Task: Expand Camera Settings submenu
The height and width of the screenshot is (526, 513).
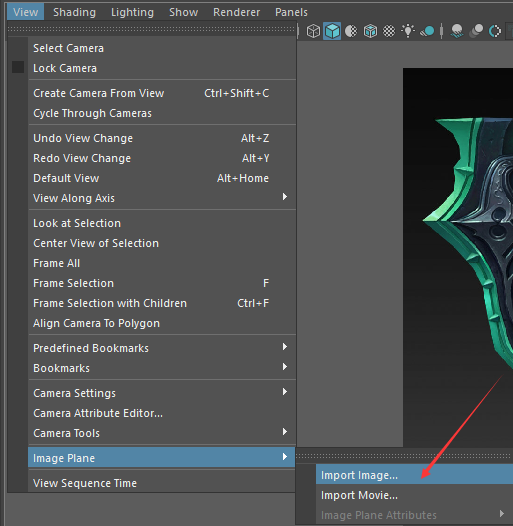Action: coord(162,393)
